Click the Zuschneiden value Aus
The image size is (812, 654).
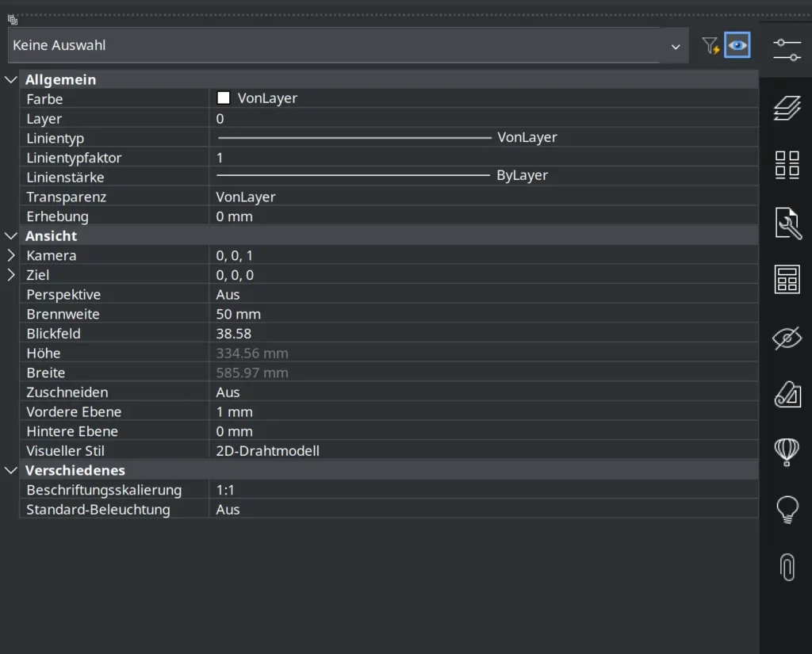click(484, 392)
